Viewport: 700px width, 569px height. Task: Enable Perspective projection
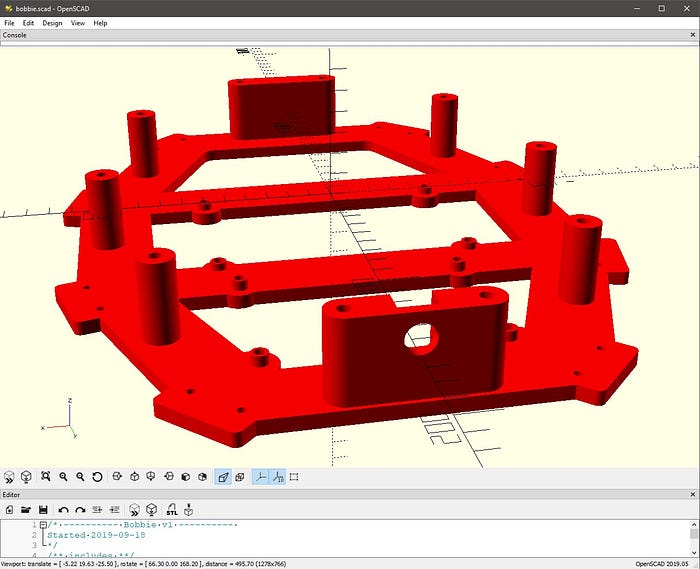coord(223,477)
